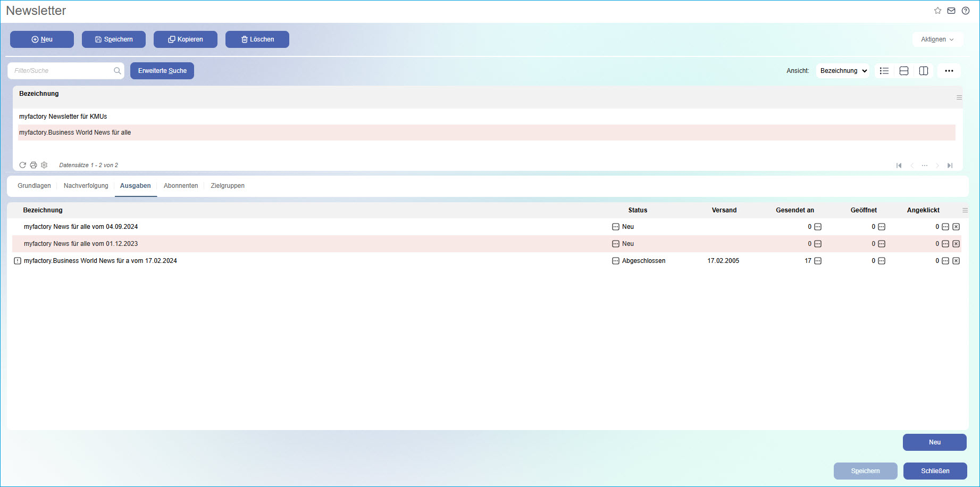Click the bottom Speichern button
This screenshot has width=980, height=487.
pyautogui.click(x=866, y=471)
